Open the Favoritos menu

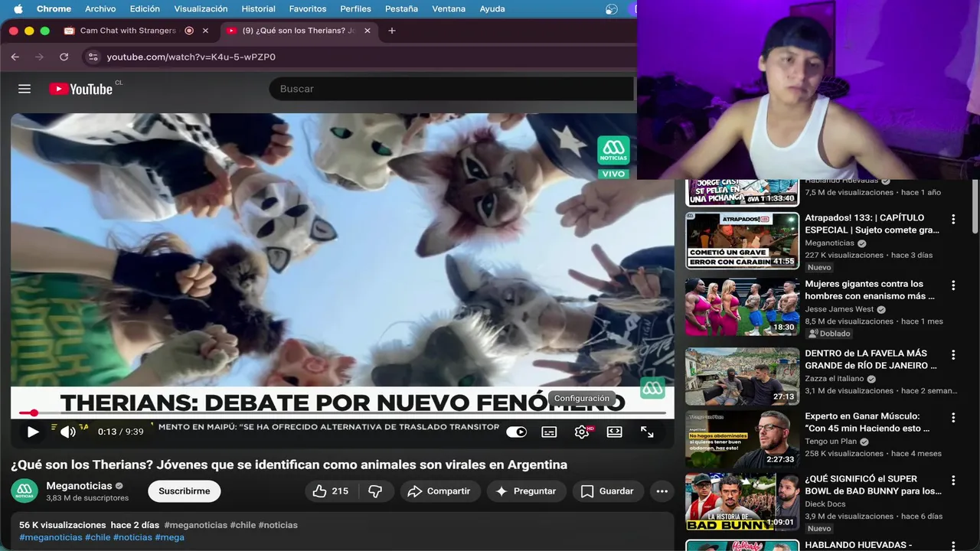tap(308, 8)
